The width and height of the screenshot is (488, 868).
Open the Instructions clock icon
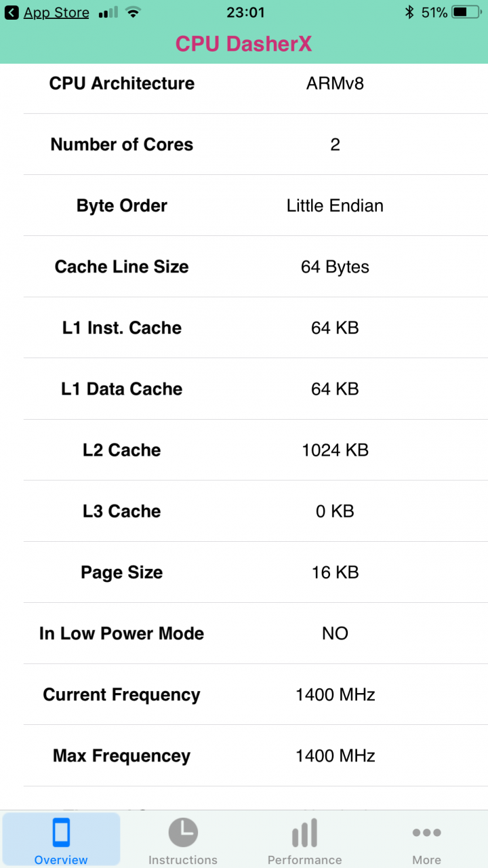[x=183, y=832]
